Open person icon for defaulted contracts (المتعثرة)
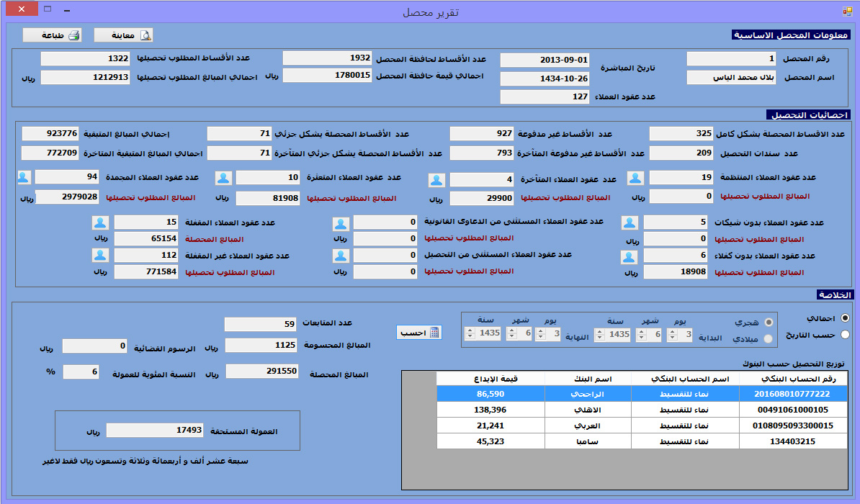 pyautogui.click(x=224, y=178)
